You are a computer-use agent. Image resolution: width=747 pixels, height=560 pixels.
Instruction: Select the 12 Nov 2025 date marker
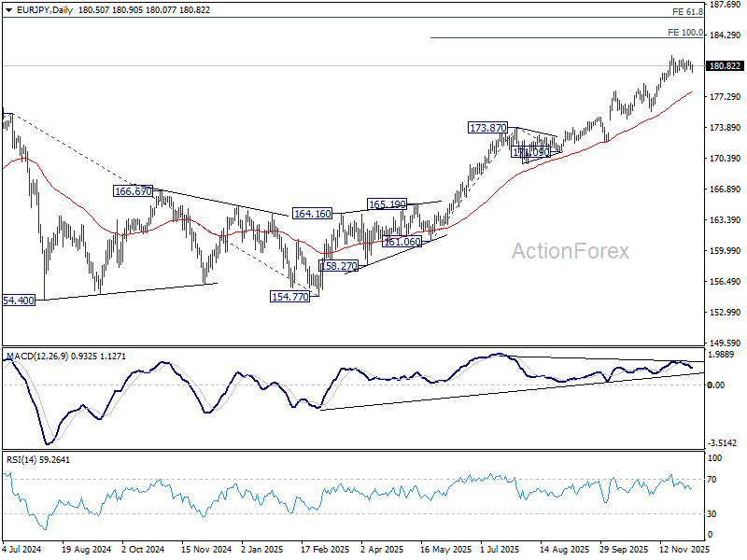point(683,551)
